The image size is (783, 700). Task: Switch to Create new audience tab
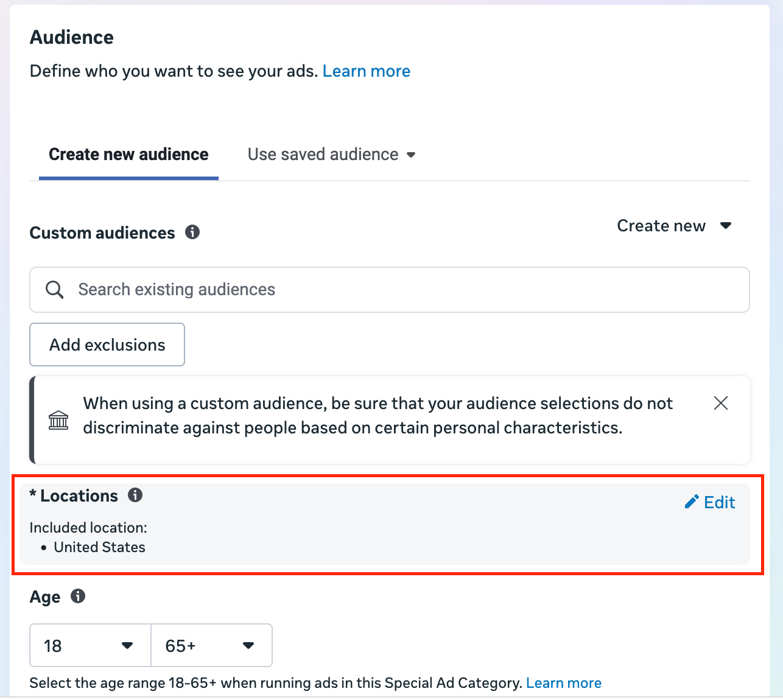[128, 155]
